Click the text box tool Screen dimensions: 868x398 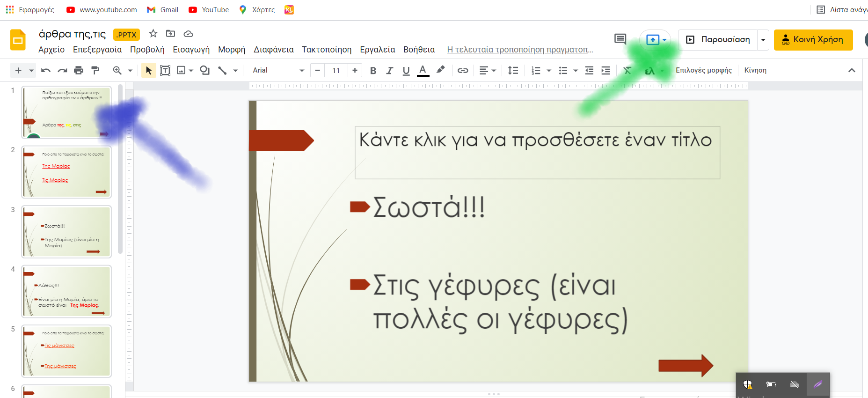tap(165, 70)
